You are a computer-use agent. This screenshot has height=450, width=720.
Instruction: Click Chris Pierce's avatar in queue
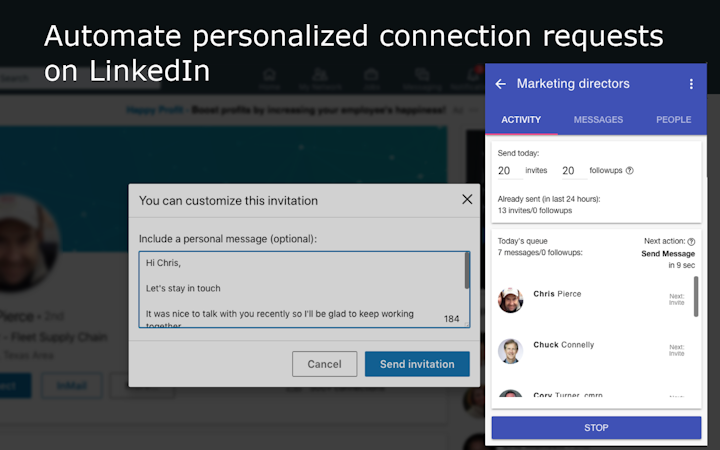pyautogui.click(x=510, y=299)
